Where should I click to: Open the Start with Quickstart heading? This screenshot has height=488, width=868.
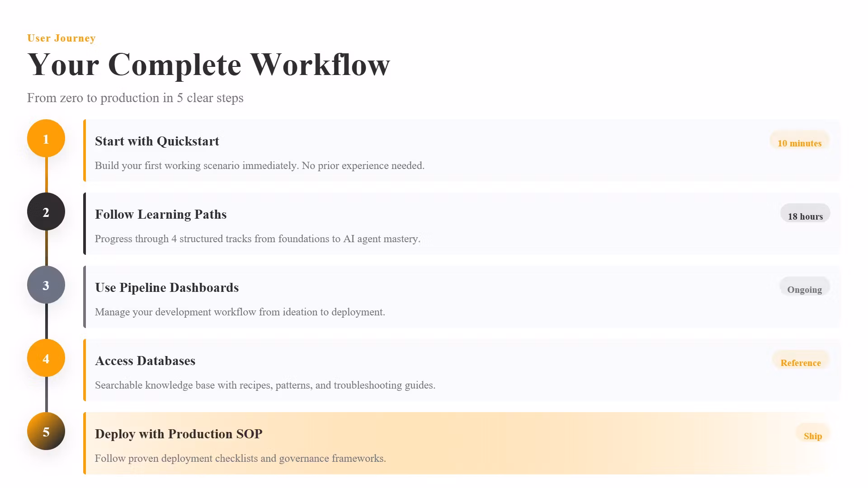157,141
